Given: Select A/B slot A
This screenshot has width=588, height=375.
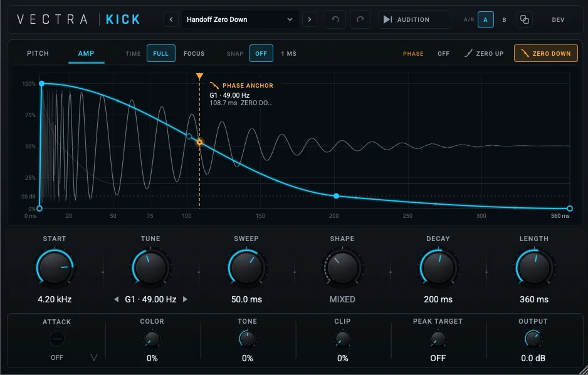Looking at the screenshot, I should [485, 19].
